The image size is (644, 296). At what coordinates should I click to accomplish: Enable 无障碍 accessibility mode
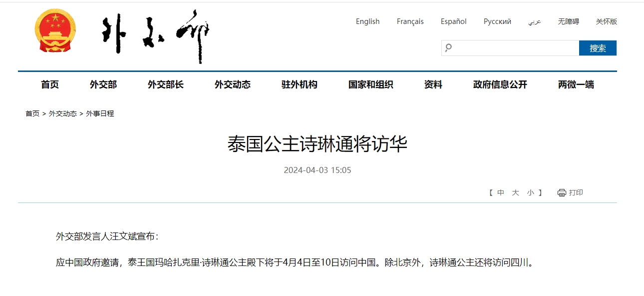pos(568,21)
